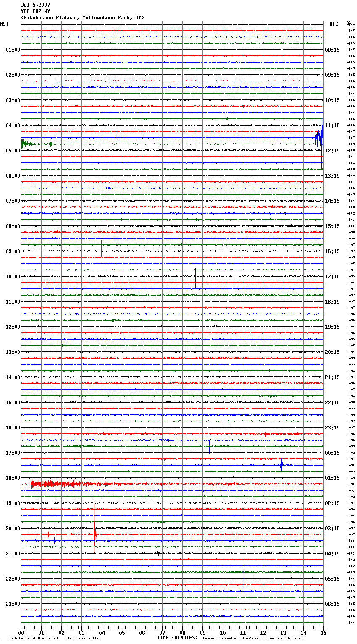The width and height of the screenshot is (357, 644).
Task: Select the station code 'YPP EHZ WY'
Action: point(36,11)
